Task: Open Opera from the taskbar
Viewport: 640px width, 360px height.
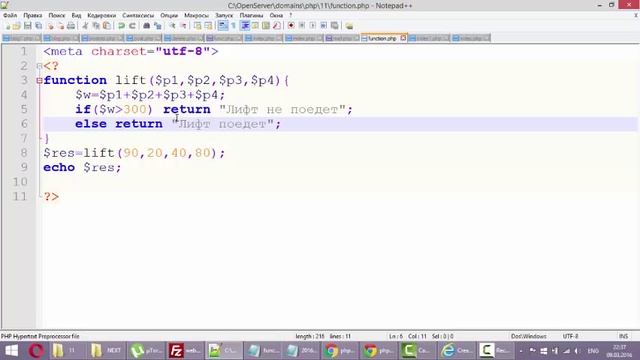Action: [36, 351]
